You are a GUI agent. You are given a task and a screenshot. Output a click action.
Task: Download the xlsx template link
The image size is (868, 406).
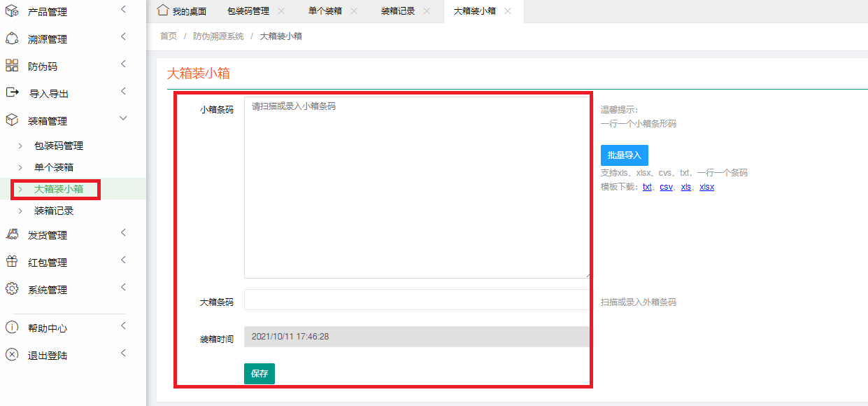[706, 187]
